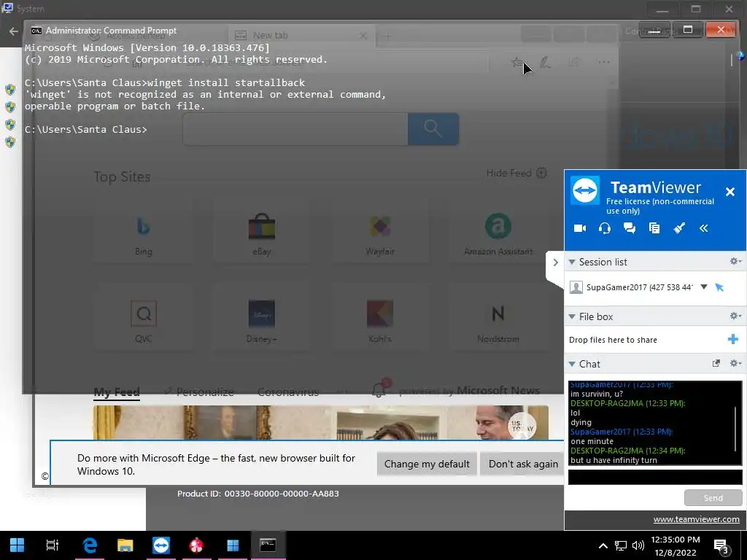
Task: Collapse TeamViewer toolbar with double chevron
Action: (704, 228)
